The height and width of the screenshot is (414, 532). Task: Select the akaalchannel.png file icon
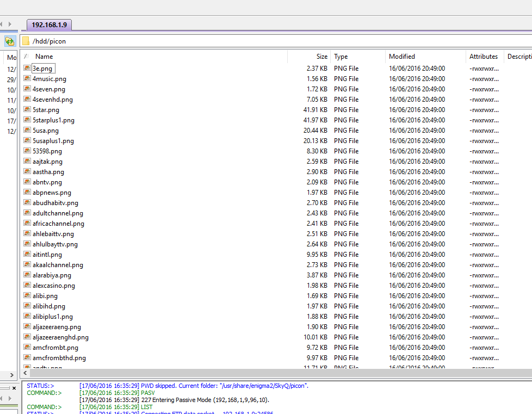coord(27,265)
